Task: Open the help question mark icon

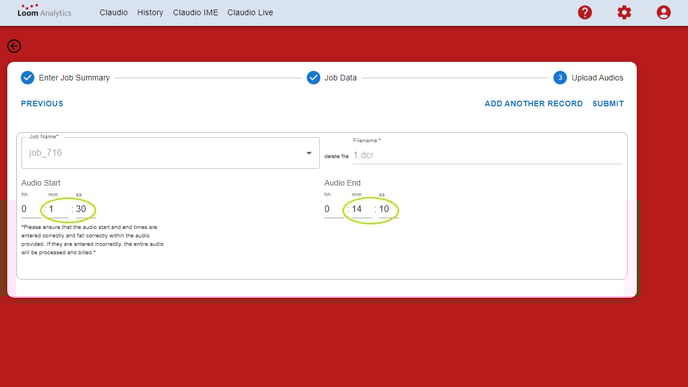Action: click(584, 12)
